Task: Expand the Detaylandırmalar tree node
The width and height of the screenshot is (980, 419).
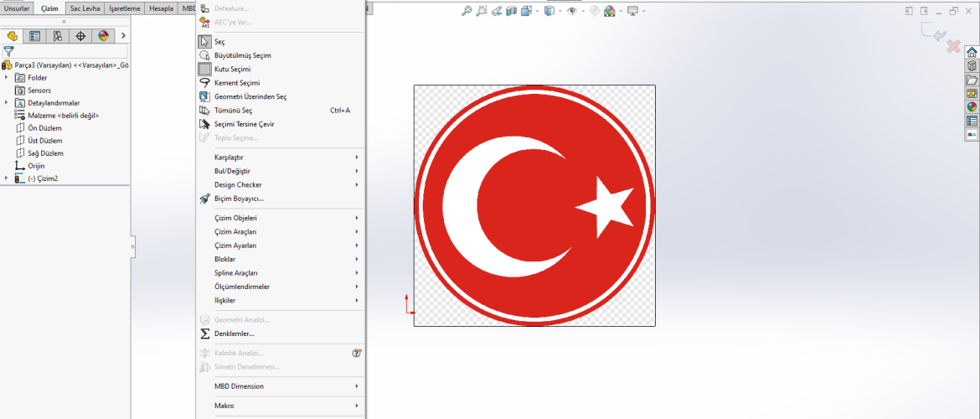Action: tap(7, 103)
